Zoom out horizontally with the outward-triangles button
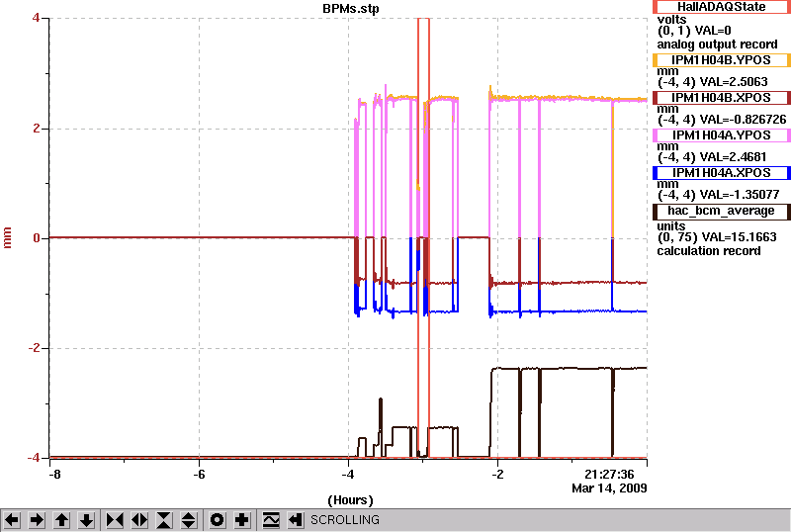Image resolution: width=791 pixels, height=532 pixels. point(139,520)
